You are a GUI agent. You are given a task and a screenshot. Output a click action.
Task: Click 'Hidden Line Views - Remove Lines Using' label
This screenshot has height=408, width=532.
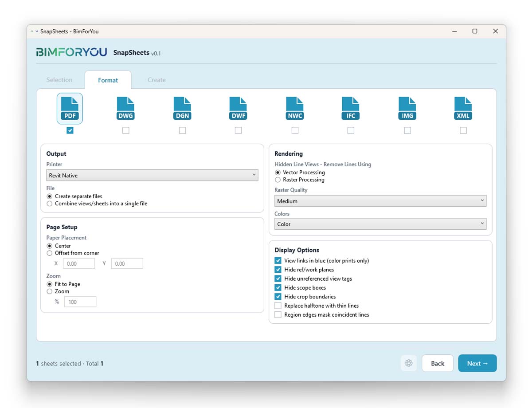click(x=323, y=164)
